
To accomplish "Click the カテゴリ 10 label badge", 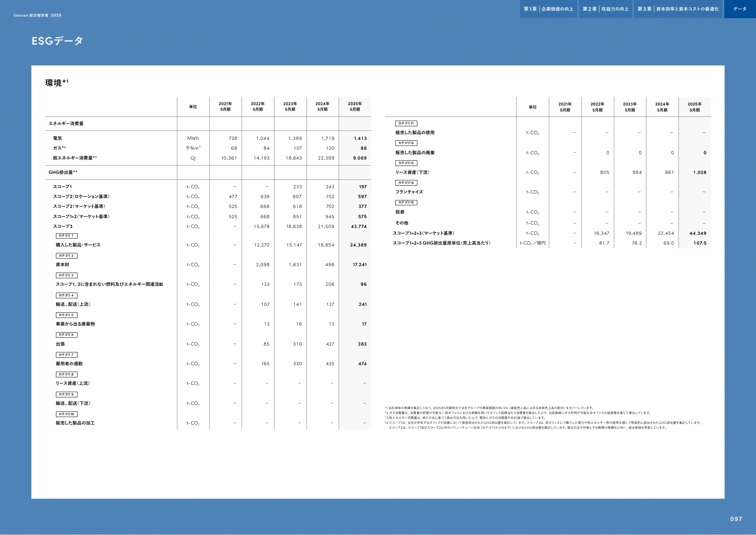I will (x=67, y=414).
